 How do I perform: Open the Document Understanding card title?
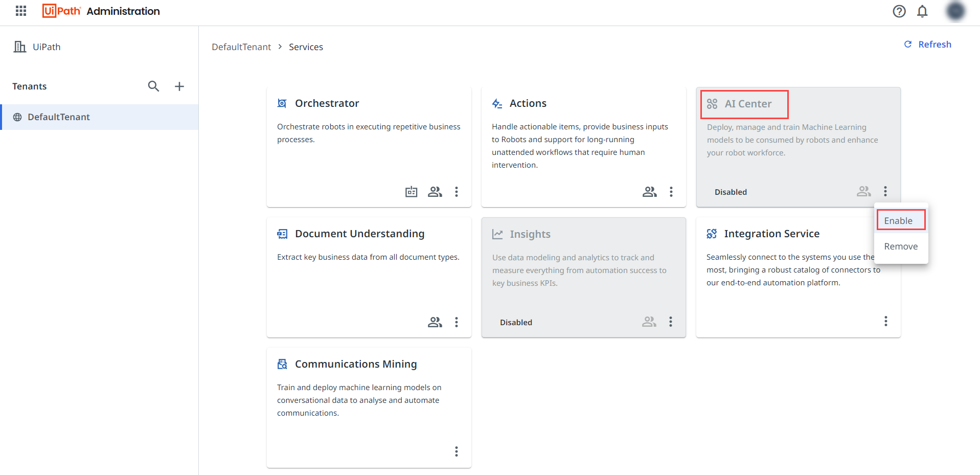[x=360, y=234]
